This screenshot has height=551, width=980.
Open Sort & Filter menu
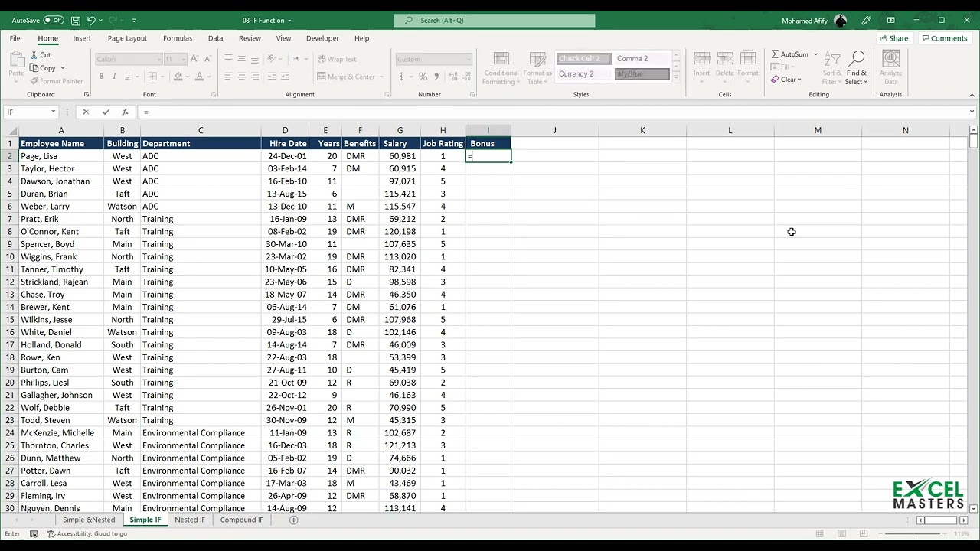831,69
